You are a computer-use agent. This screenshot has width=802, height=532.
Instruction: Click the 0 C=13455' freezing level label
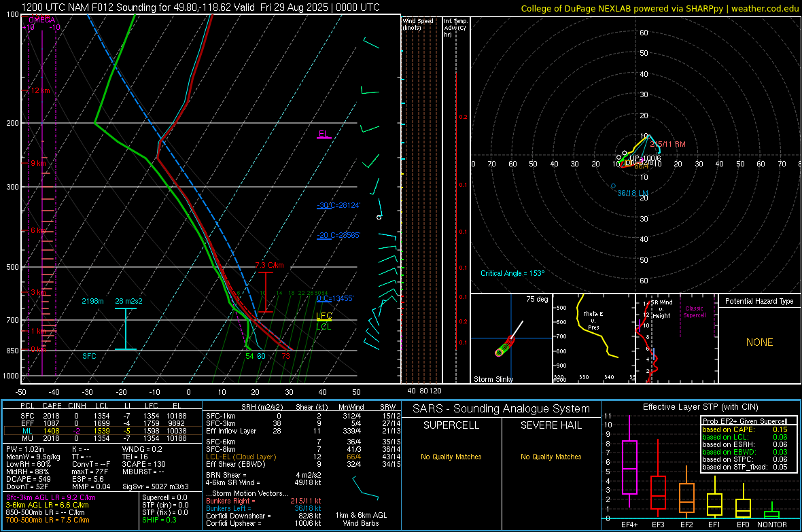tap(335, 298)
